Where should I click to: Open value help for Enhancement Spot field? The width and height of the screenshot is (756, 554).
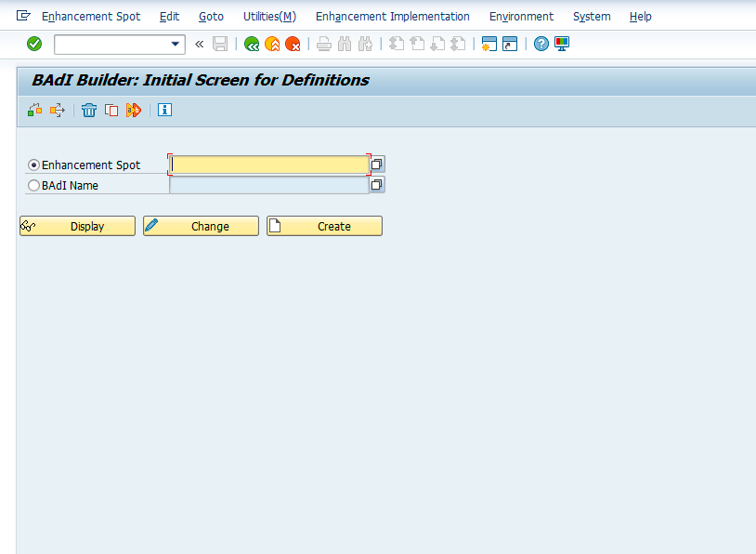pyautogui.click(x=377, y=165)
